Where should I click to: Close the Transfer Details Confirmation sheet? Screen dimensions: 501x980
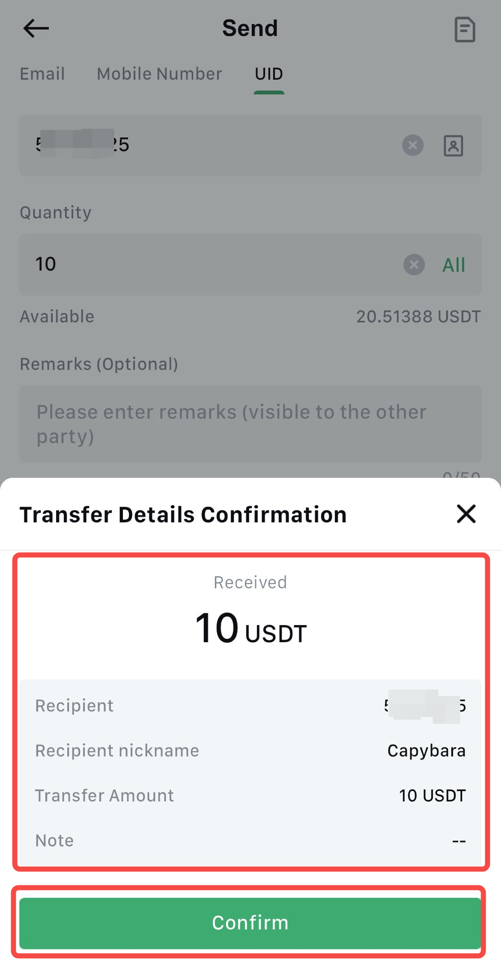point(466,514)
